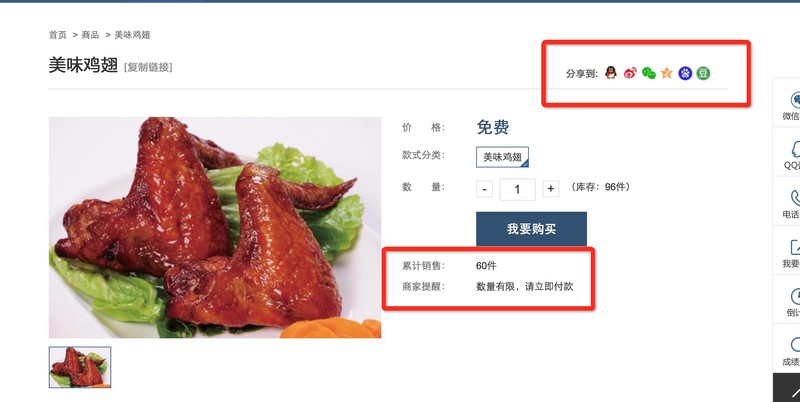
Task: Click the 我要购买 buy button
Action: 531,229
